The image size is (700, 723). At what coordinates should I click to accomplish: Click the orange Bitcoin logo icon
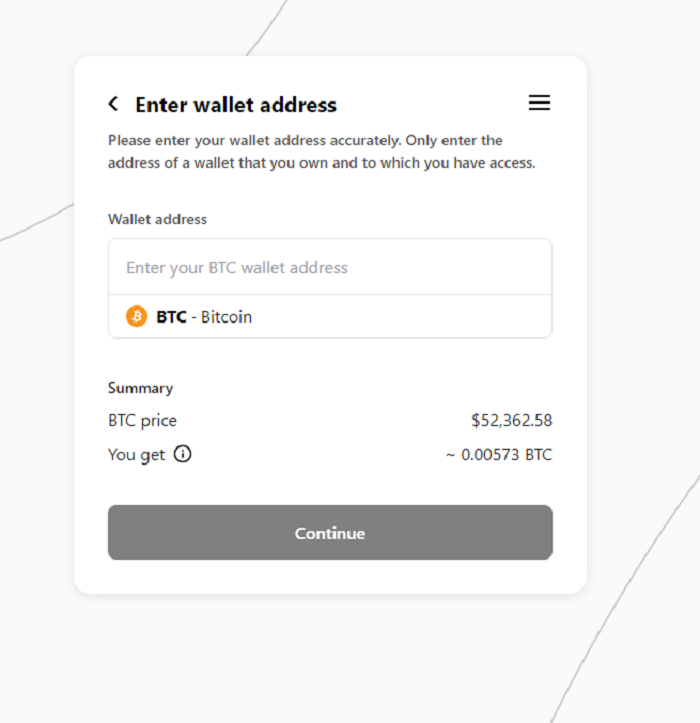pos(136,316)
